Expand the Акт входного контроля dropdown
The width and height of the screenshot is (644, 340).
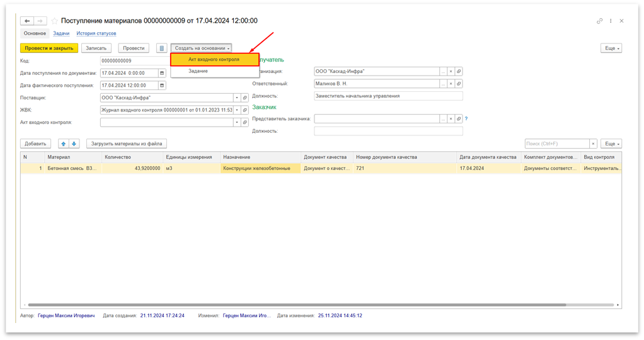(237, 122)
